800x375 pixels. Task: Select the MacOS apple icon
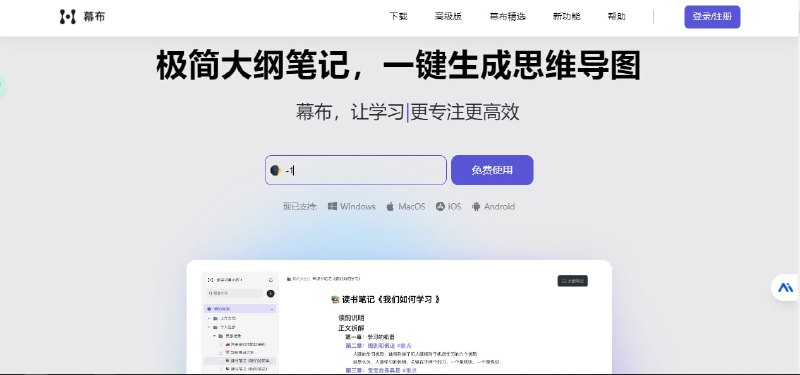tap(390, 207)
